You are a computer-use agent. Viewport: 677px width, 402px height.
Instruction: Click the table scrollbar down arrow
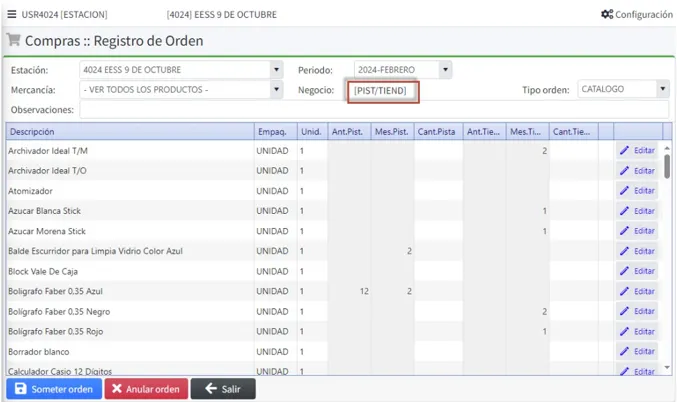pos(667,367)
